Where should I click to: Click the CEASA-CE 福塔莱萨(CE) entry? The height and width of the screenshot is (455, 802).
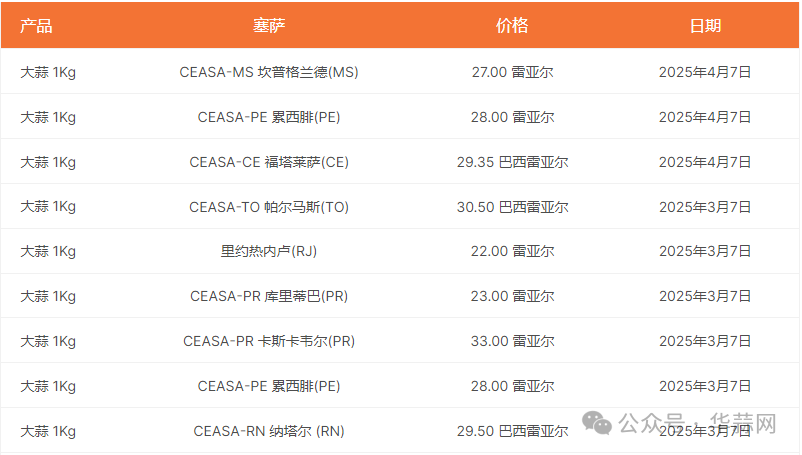269,162
